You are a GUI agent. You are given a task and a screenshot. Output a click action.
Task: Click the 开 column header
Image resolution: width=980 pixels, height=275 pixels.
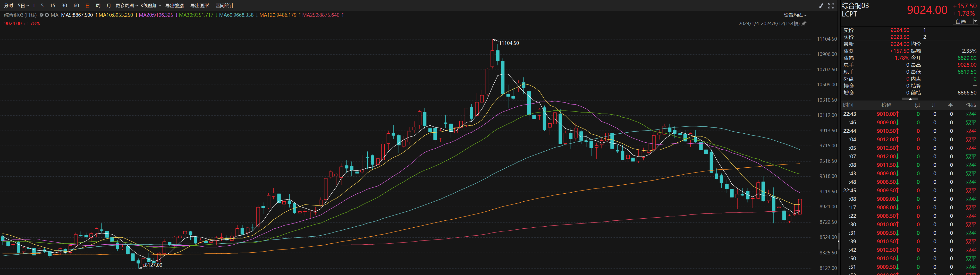934,105
